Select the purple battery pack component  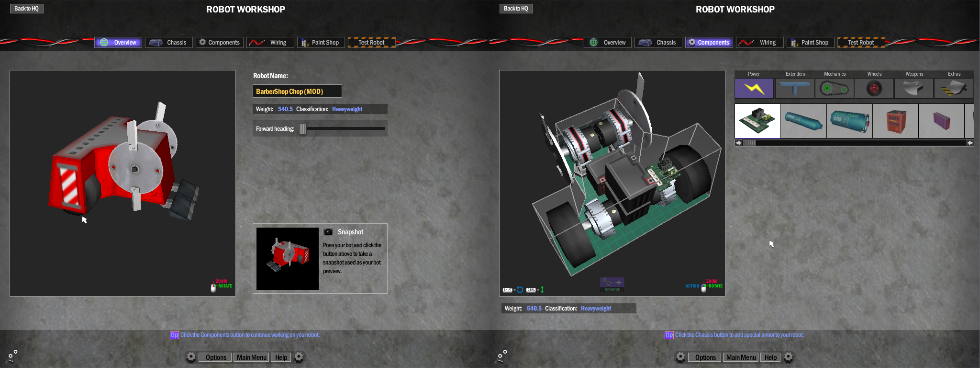941,121
